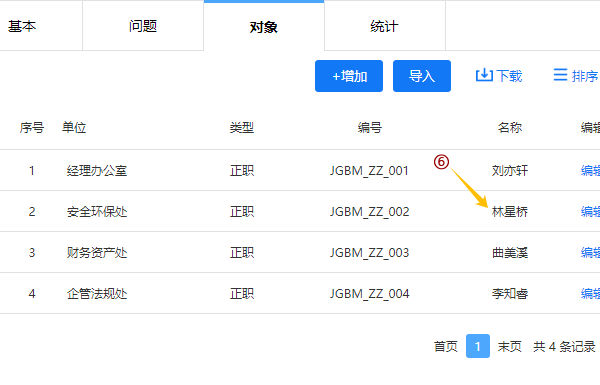Click the 导入 button

coord(422,76)
